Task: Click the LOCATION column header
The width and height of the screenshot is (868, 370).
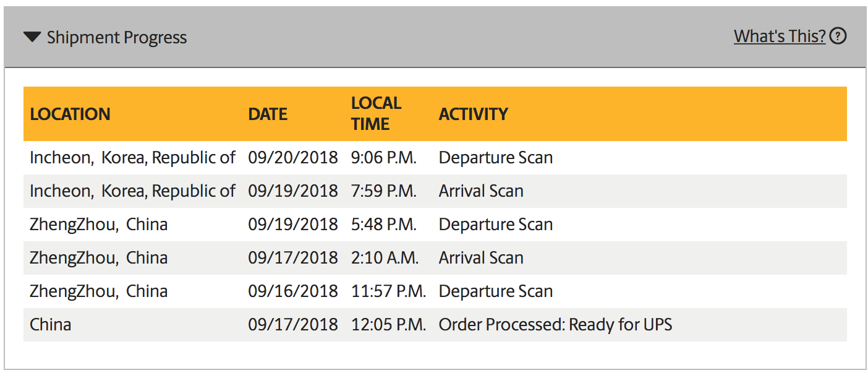Action: [70, 114]
